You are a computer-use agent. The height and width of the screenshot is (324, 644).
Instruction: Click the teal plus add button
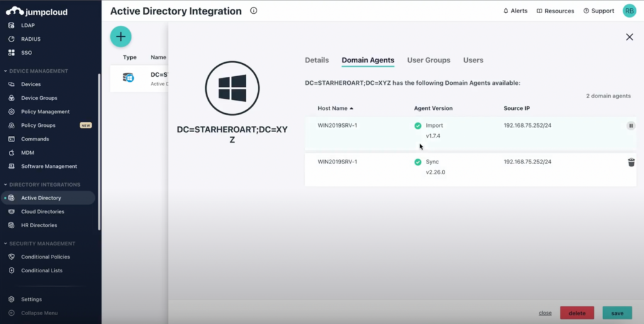(121, 36)
